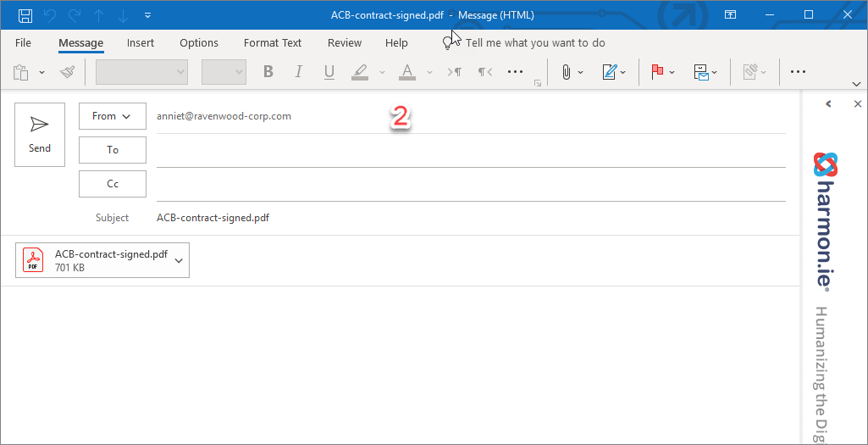Click the Subject field text
This screenshot has height=445, width=868.
pos(213,218)
